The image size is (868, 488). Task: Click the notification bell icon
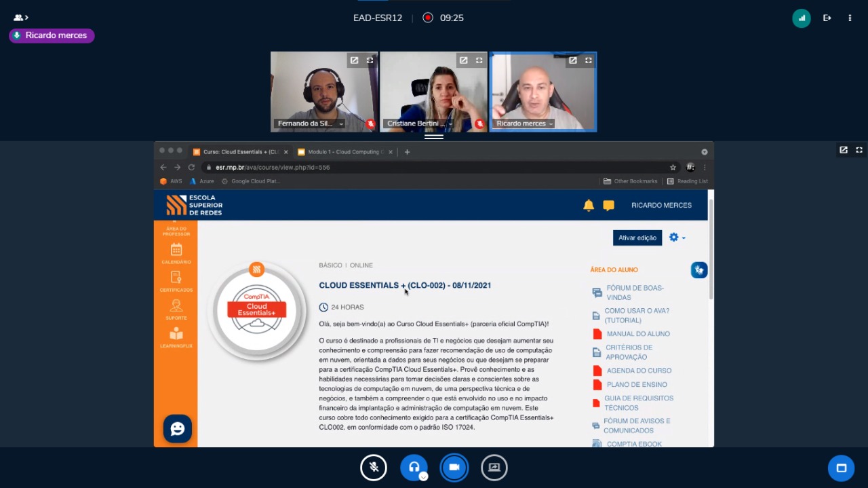click(589, 205)
